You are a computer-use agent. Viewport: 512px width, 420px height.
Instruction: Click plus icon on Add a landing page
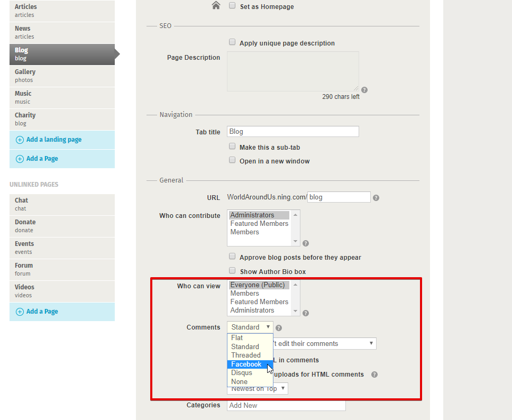(x=20, y=140)
